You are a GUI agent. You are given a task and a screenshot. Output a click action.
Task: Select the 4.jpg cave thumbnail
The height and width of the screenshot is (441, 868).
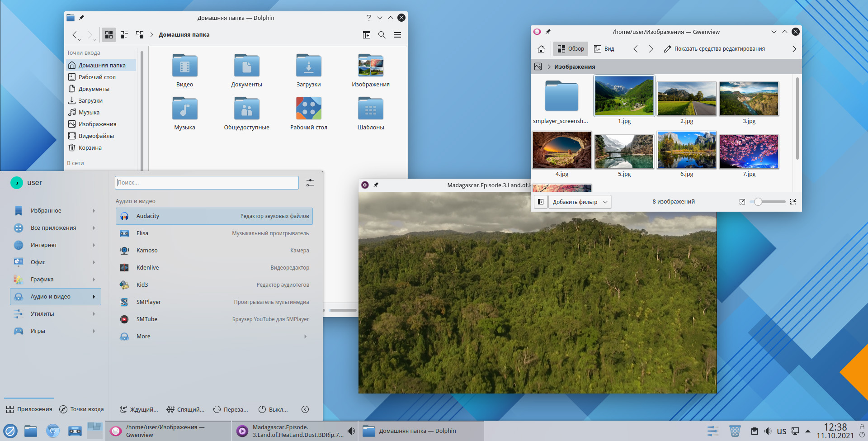coord(562,150)
